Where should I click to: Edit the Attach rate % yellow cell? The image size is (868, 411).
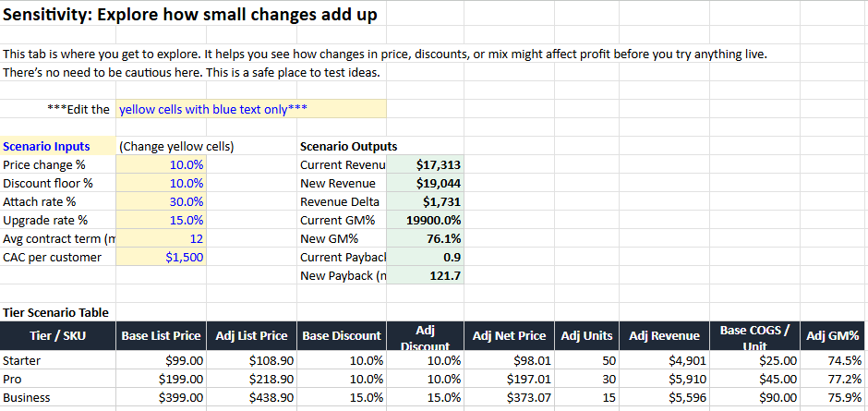[162, 201]
